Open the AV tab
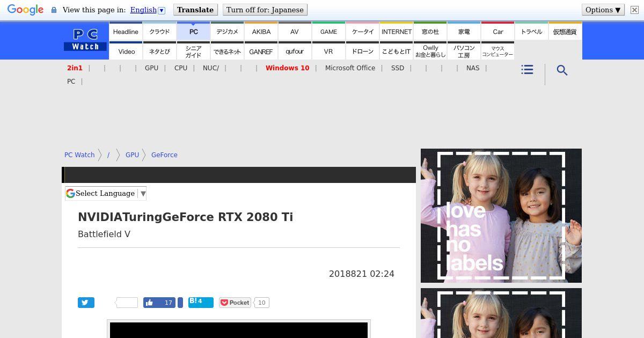 [295, 31]
